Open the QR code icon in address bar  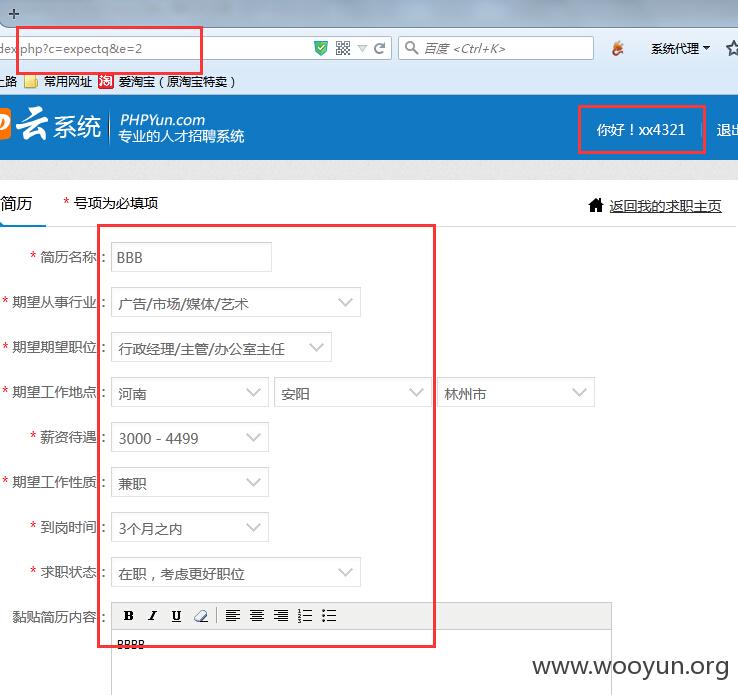(x=343, y=48)
